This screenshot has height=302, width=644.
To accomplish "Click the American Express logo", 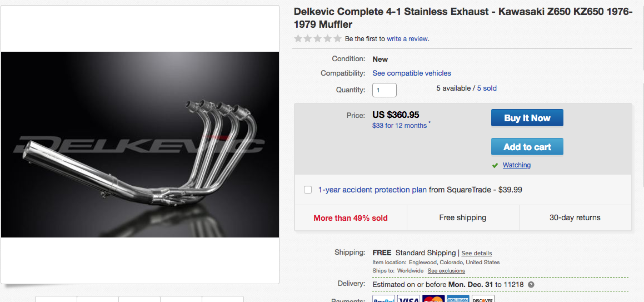I will point(458,299).
